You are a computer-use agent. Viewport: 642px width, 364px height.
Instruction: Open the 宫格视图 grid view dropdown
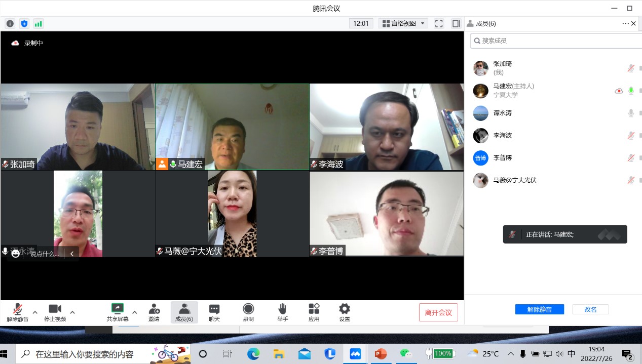coord(403,24)
